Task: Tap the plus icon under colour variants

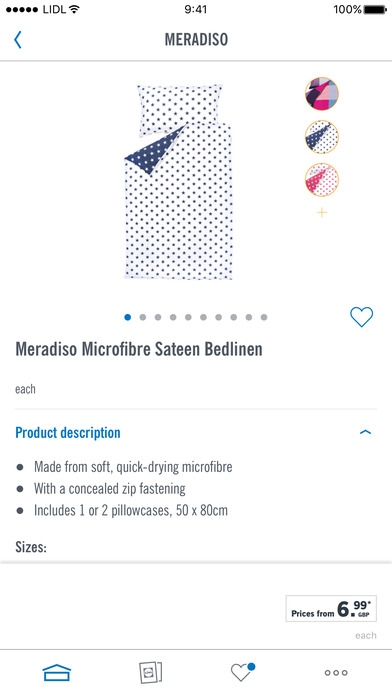Action: coord(322,213)
